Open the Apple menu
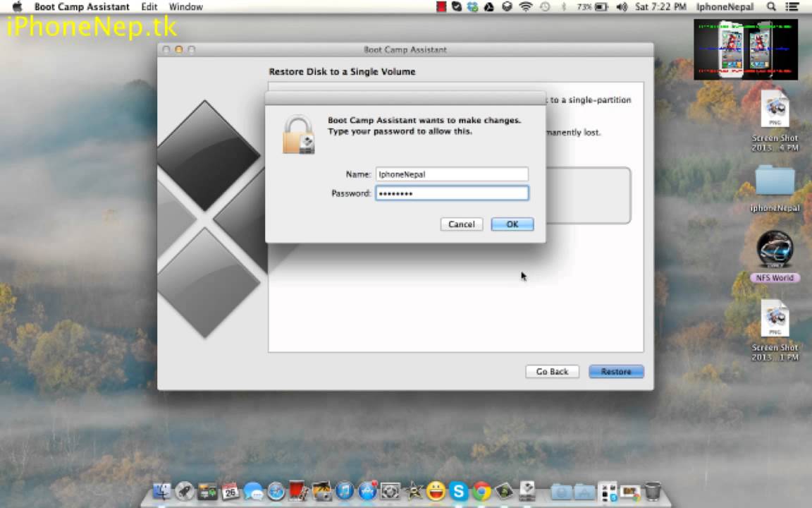This screenshot has height=508, width=812. click(x=17, y=7)
